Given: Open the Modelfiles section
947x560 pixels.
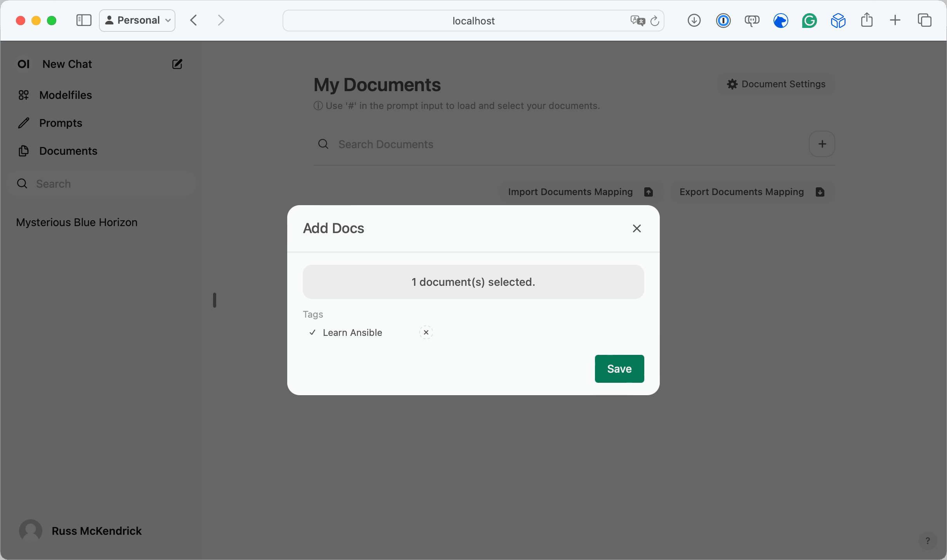Looking at the screenshot, I should [x=65, y=95].
